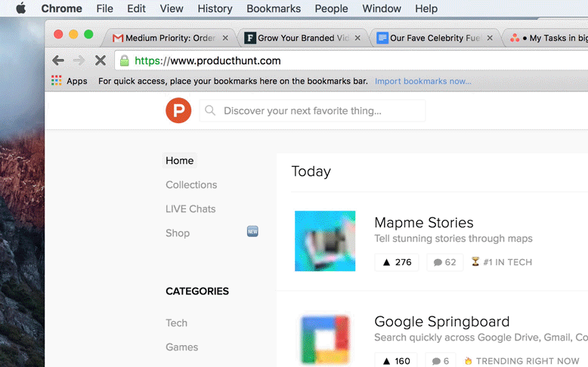The height and width of the screenshot is (367, 588).
Task: Click the CATEGORIES heading
Action: pos(197,291)
